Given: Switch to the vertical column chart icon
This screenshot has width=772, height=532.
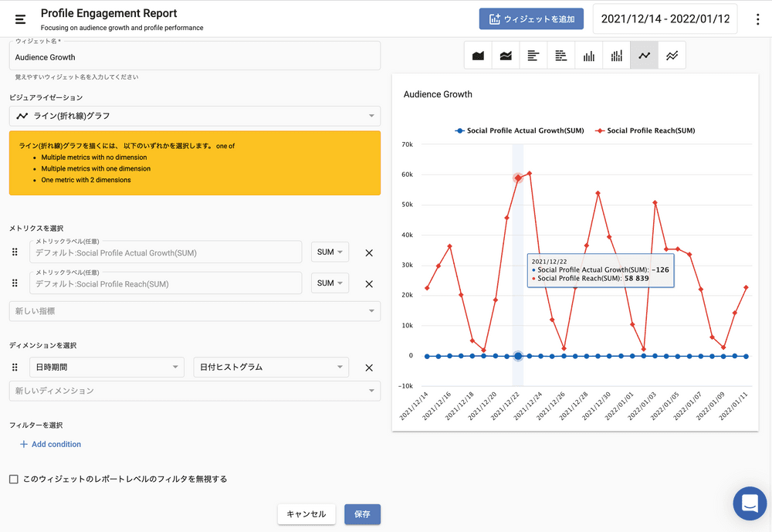Looking at the screenshot, I should pos(589,56).
